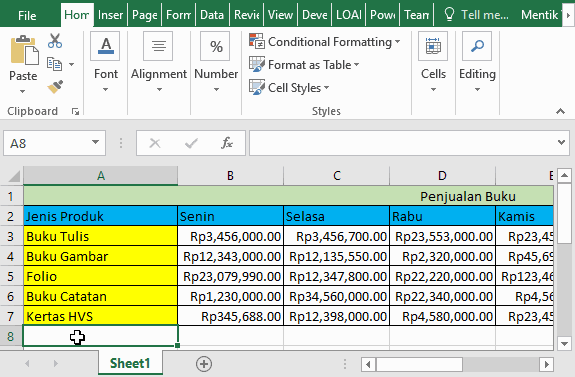
Task: Select the Sheet1 worksheet tab
Action: pos(130,363)
